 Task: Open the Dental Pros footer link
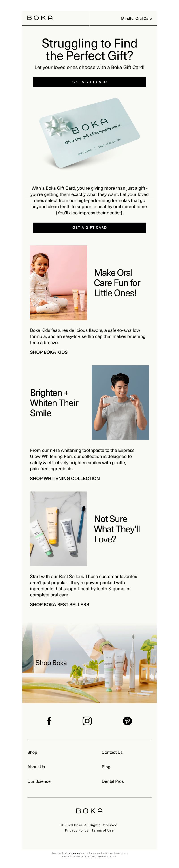pos(113,781)
